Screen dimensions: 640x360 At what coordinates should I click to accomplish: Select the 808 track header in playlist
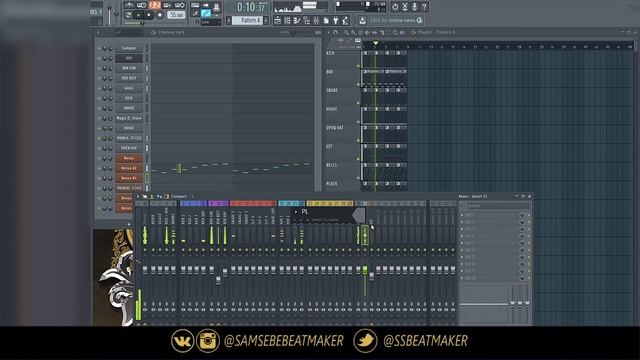point(342,78)
